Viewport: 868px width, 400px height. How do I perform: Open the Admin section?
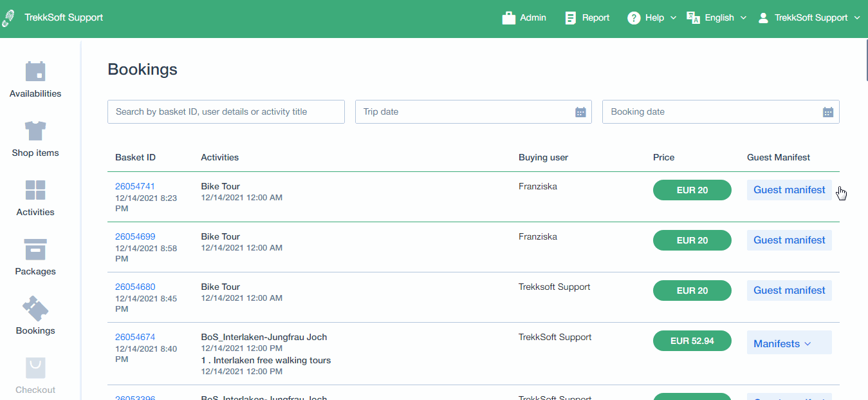coord(524,17)
